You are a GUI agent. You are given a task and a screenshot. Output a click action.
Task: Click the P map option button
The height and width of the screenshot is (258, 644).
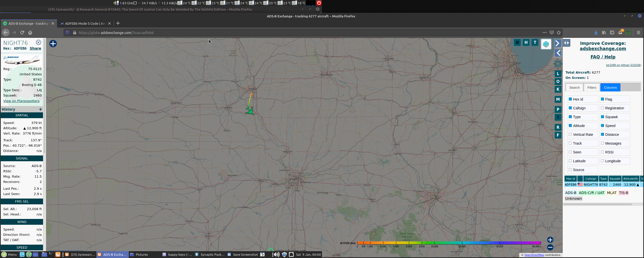click(x=558, y=109)
